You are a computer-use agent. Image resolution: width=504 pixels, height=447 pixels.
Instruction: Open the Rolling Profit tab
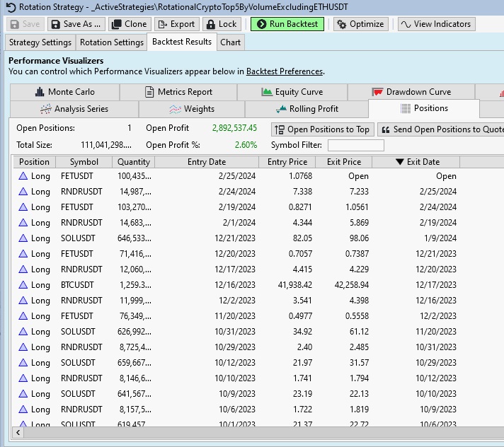(306, 109)
